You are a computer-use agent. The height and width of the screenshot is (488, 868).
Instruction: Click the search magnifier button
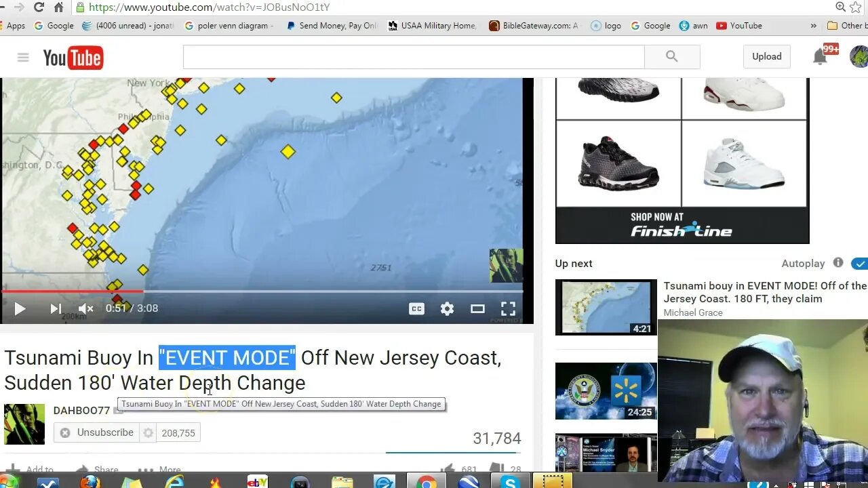click(x=672, y=57)
